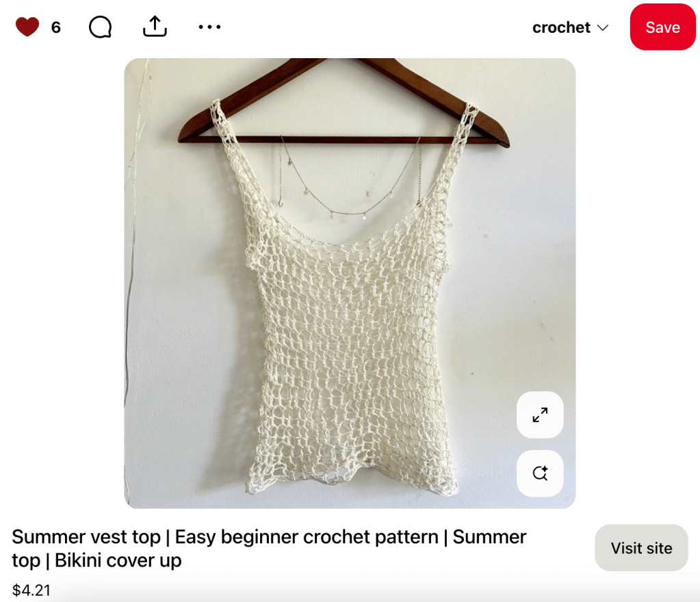Open the three-dot more options menu
Image resolution: width=700 pixels, height=602 pixels.
coord(209,27)
